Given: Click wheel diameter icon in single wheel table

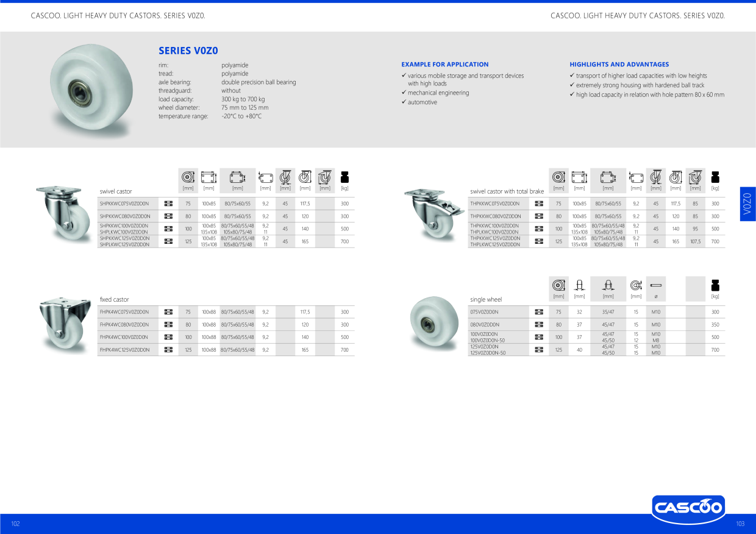Looking at the screenshot, I should pos(558,285).
